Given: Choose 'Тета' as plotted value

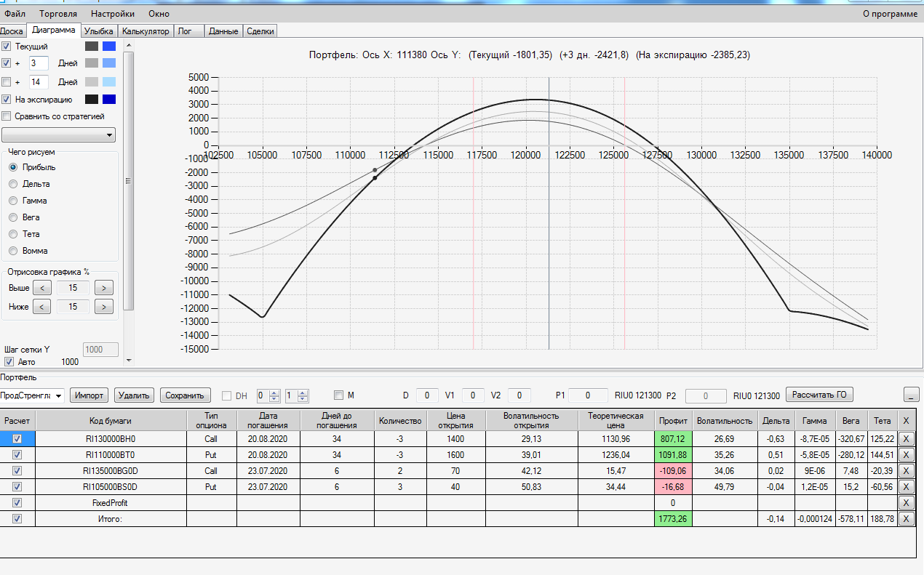Looking at the screenshot, I should [x=13, y=234].
